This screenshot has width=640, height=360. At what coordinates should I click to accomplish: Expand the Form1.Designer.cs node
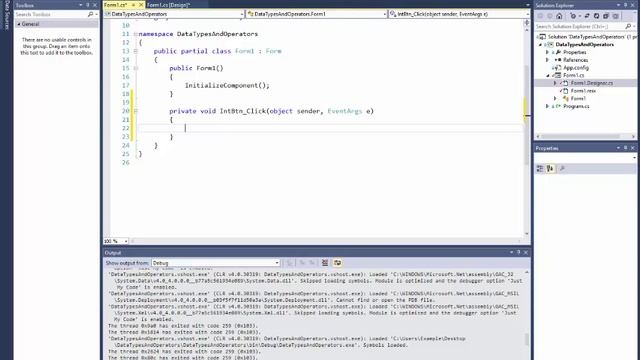click(x=555, y=83)
